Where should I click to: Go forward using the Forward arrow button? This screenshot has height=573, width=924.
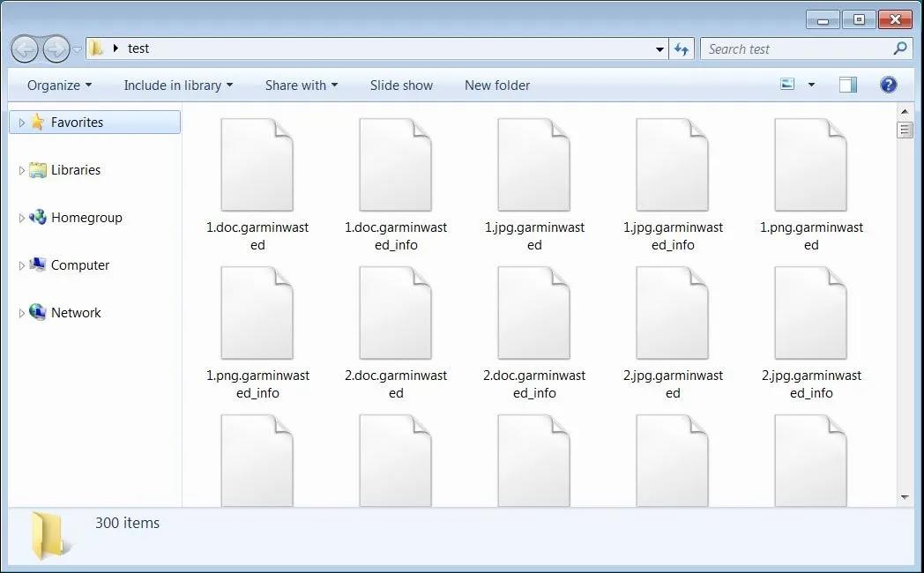point(56,48)
